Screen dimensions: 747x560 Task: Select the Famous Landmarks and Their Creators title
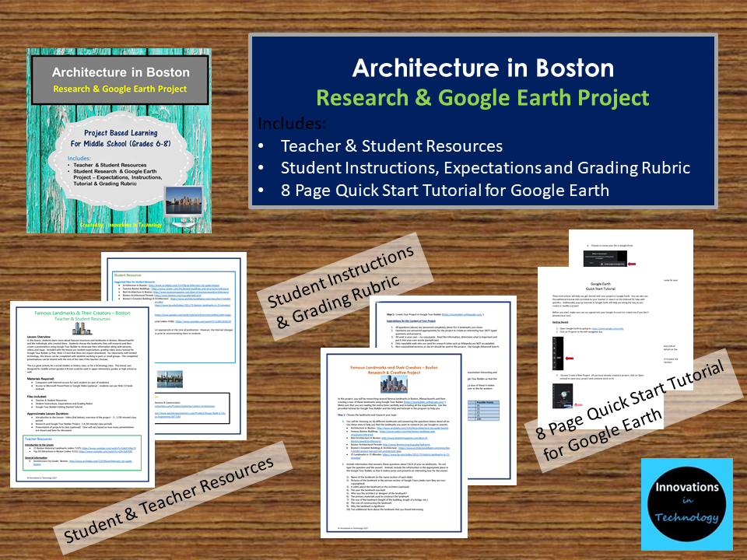pyautogui.click(x=394, y=366)
